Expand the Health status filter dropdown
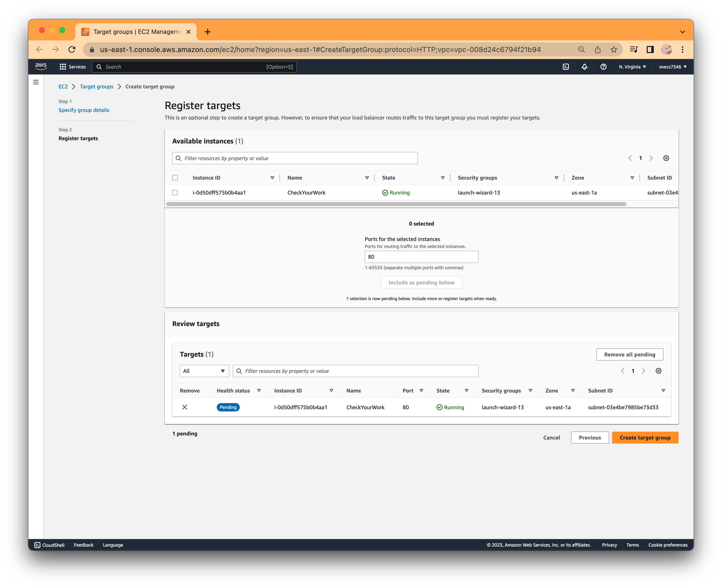Screen dimensions: 722x588 tap(259, 390)
